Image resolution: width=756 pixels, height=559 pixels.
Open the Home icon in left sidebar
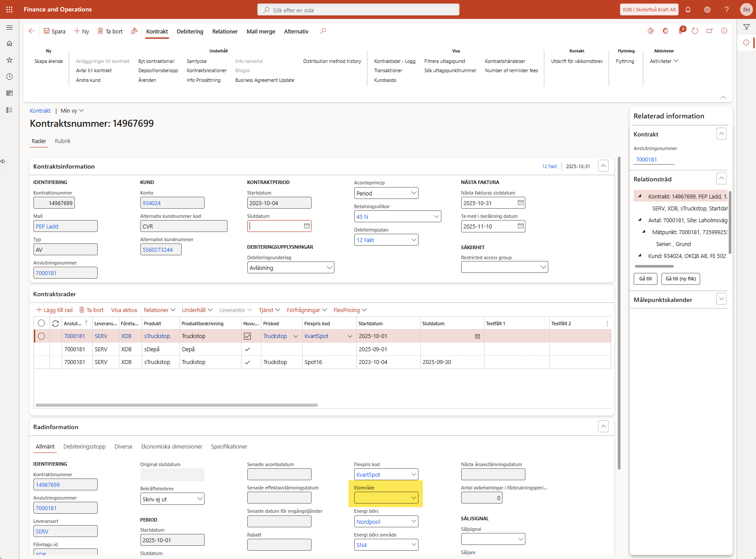point(9,44)
